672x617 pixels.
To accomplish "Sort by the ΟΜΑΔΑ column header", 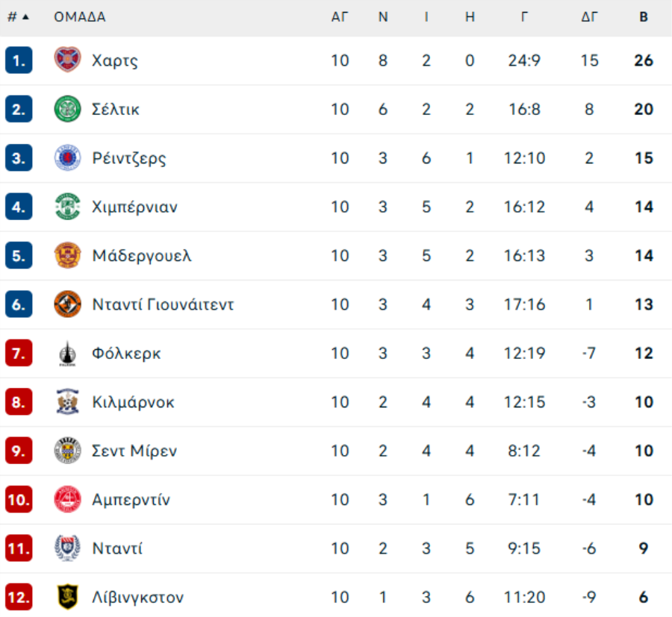I will click(79, 17).
